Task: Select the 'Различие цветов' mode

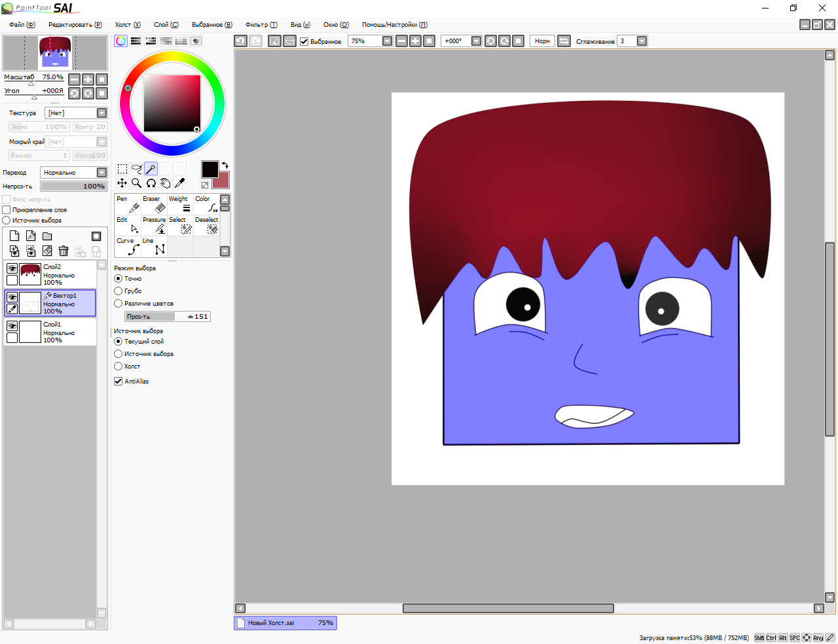Action: (x=118, y=304)
